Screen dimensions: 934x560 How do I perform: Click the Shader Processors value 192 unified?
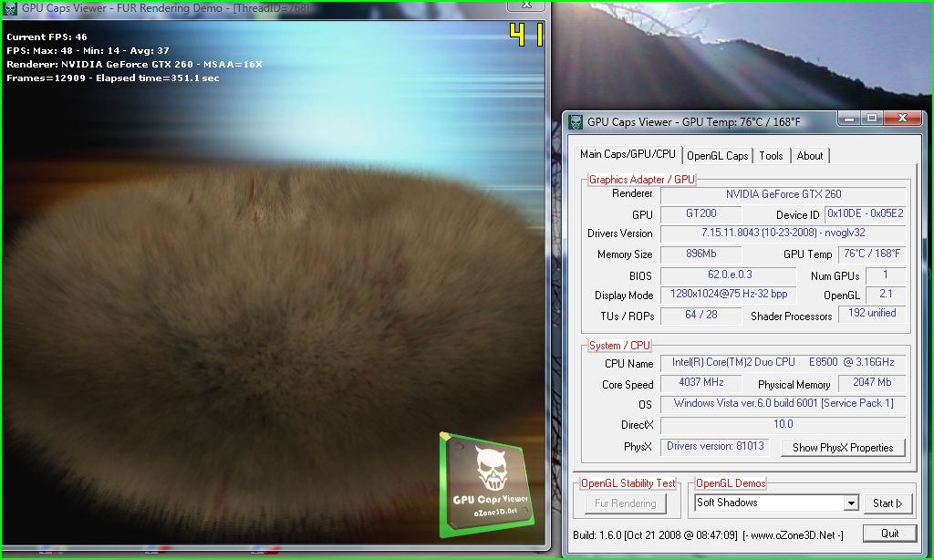click(x=871, y=314)
